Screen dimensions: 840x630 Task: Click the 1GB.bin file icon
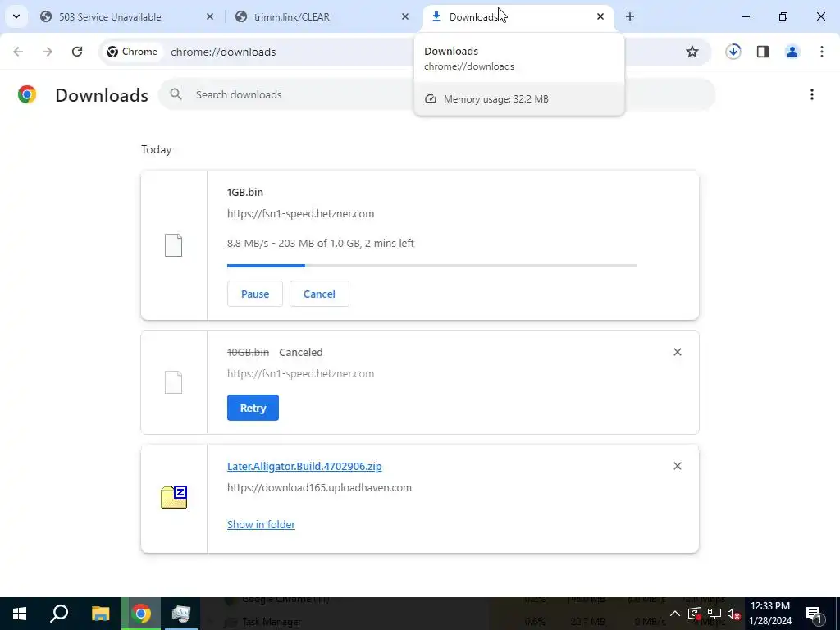174,245
